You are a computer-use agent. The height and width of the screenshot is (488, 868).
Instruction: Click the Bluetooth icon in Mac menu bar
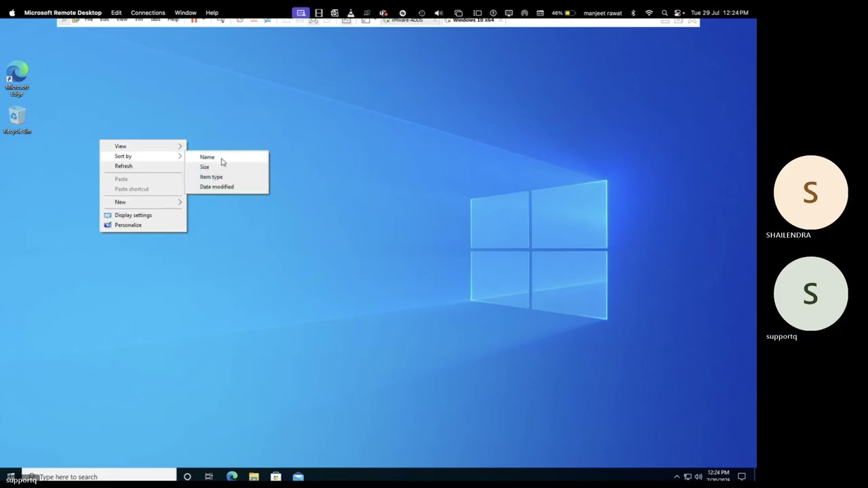(x=633, y=12)
